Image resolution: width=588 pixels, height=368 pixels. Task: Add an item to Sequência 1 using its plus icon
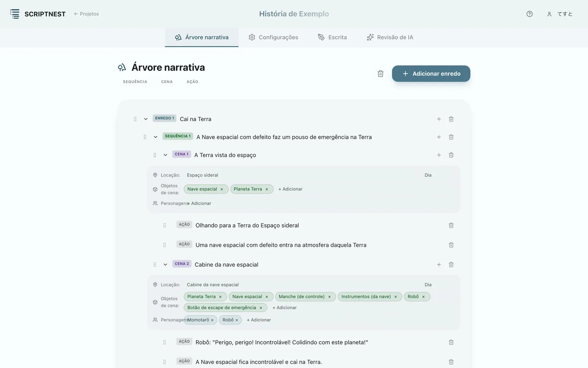tap(439, 137)
